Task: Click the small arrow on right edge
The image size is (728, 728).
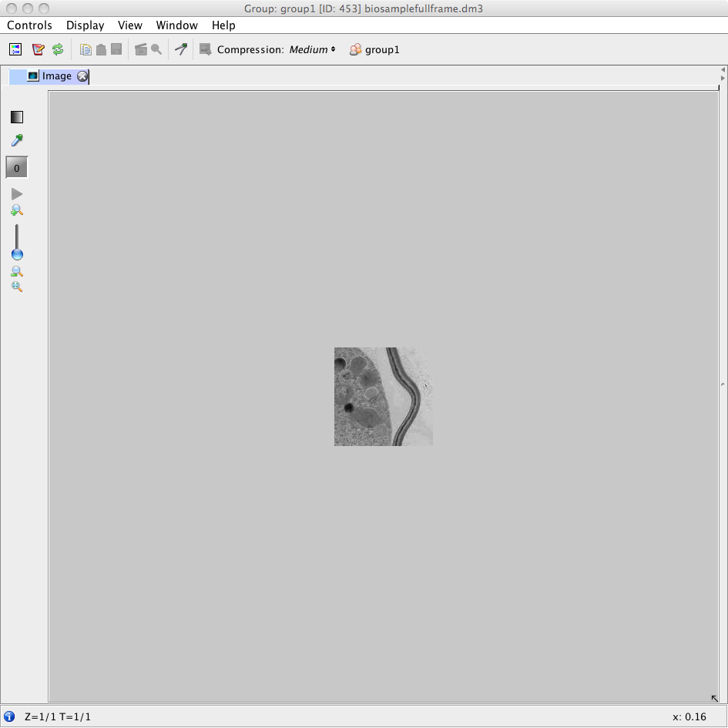Action: pyautogui.click(x=723, y=384)
